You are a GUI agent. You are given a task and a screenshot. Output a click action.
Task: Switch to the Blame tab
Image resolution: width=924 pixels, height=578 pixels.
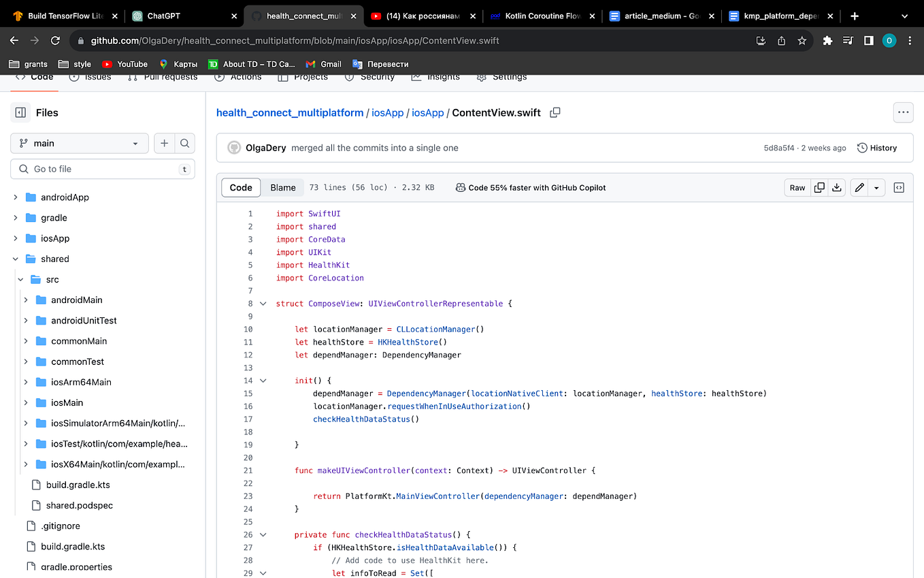coord(283,187)
